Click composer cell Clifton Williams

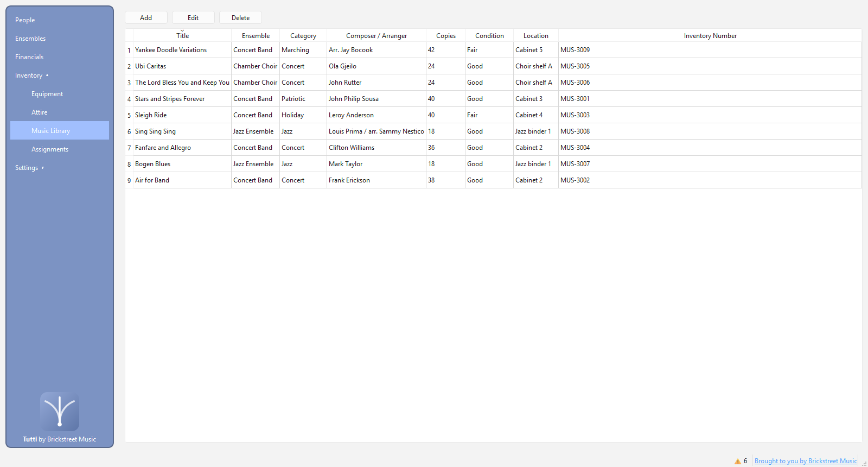click(376, 148)
